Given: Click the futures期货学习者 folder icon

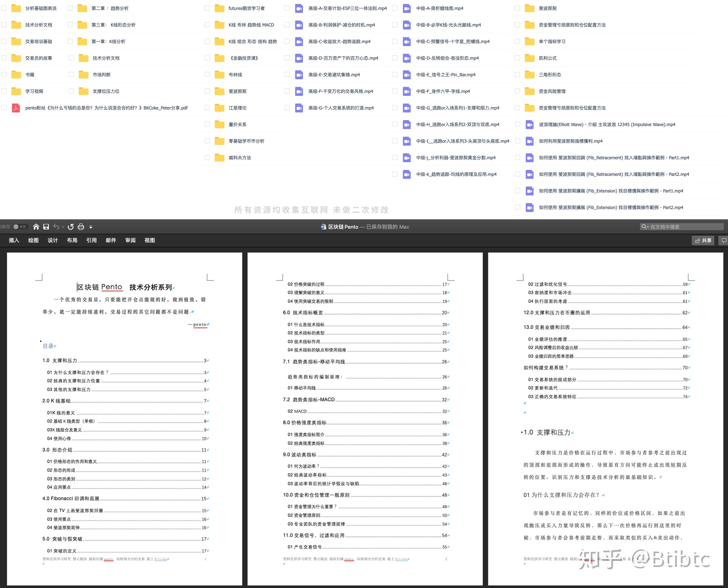Looking at the screenshot, I should tap(219, 8).
